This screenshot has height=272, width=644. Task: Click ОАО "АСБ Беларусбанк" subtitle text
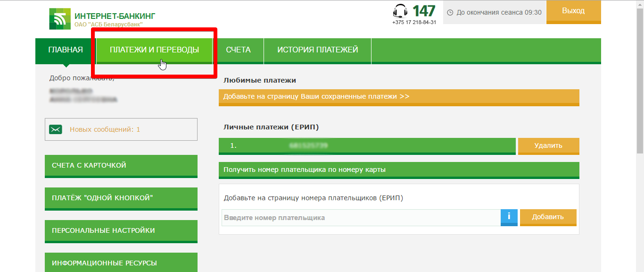point(108,24)
